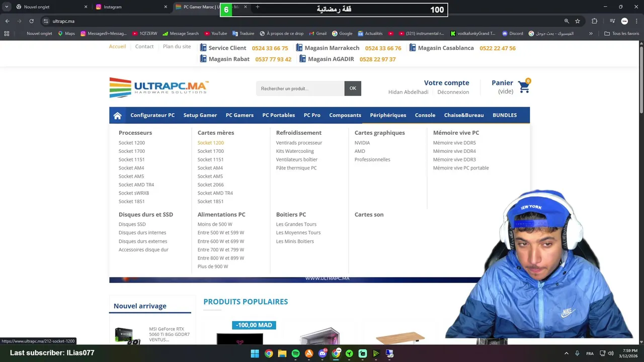Select Socket AM5 under Processeurs
The height and width of the screenshot is (362, 644).
pyautogui.click(x=131, y=176)
